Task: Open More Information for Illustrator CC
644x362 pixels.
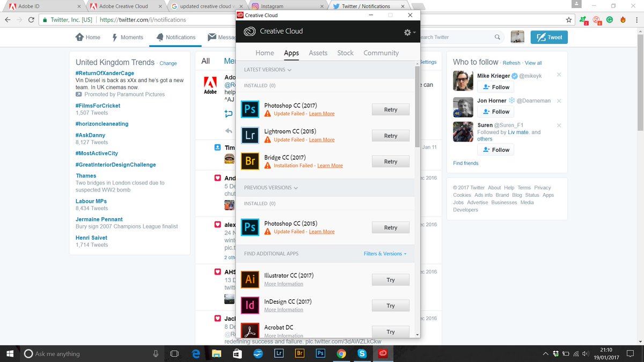Action: [x=283, y=284]
